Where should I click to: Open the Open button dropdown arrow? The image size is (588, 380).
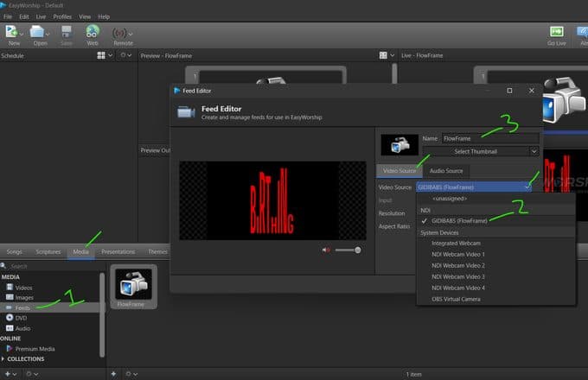pos(48,34)
